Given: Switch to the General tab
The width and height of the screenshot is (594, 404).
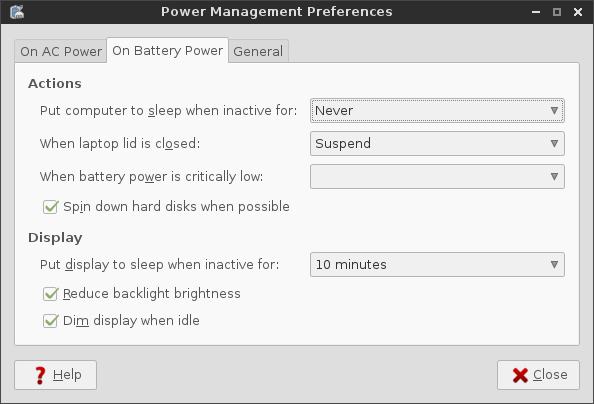Looking at the screenshot, I should coord(258,51).
